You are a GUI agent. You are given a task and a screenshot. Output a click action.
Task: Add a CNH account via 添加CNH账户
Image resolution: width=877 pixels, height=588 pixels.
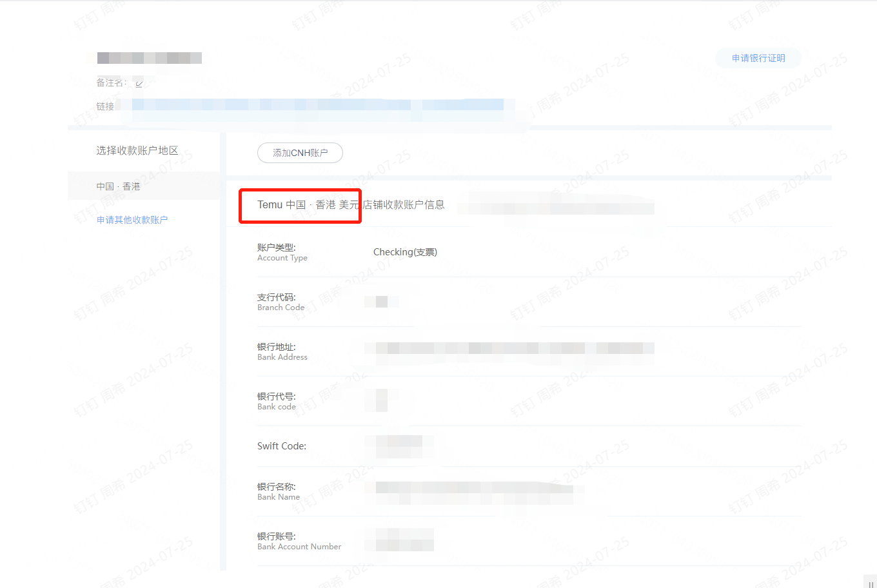[x=300, y=153]
